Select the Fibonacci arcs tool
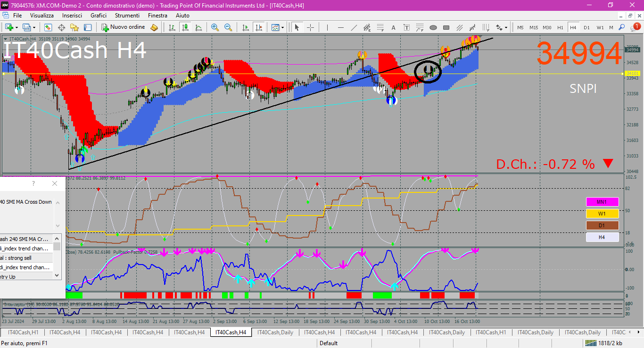Viewport: 644px width, 348px height. (x=420, y=27)
